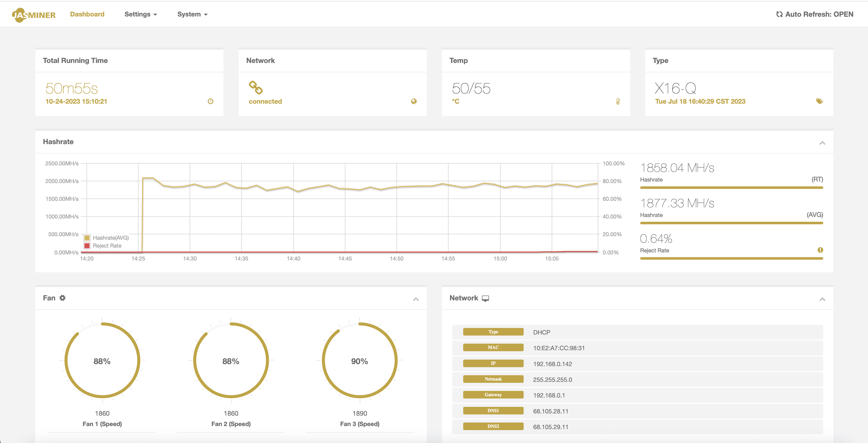Click the Jasminer logo

[34, 15]
